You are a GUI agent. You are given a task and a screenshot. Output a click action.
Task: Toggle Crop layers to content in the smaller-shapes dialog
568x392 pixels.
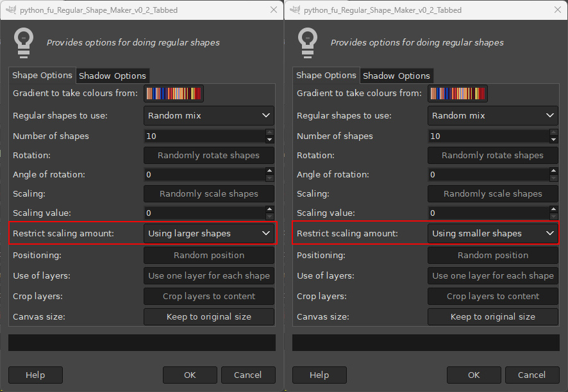tap(493, 296)
